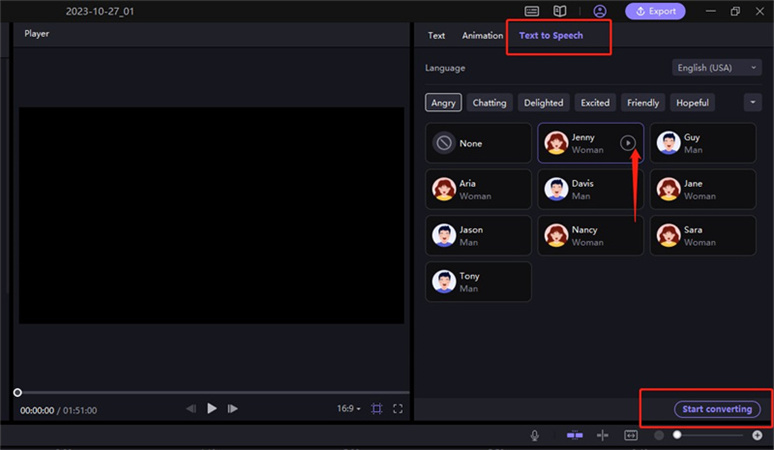Click the keyboard shortcuts icon in title bar
Screen dimensions: 774x450
click(x=532, y=12)
